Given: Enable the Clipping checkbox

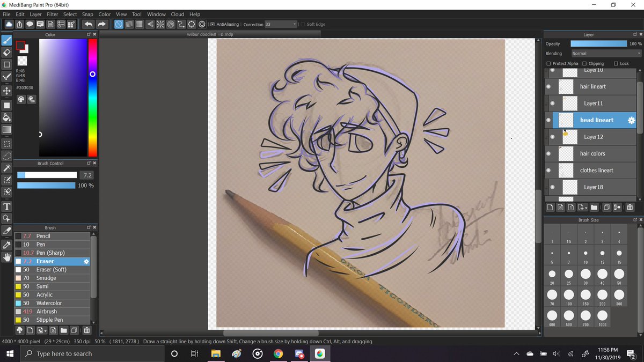Looking at the screenshot, I should pos(584,63).
